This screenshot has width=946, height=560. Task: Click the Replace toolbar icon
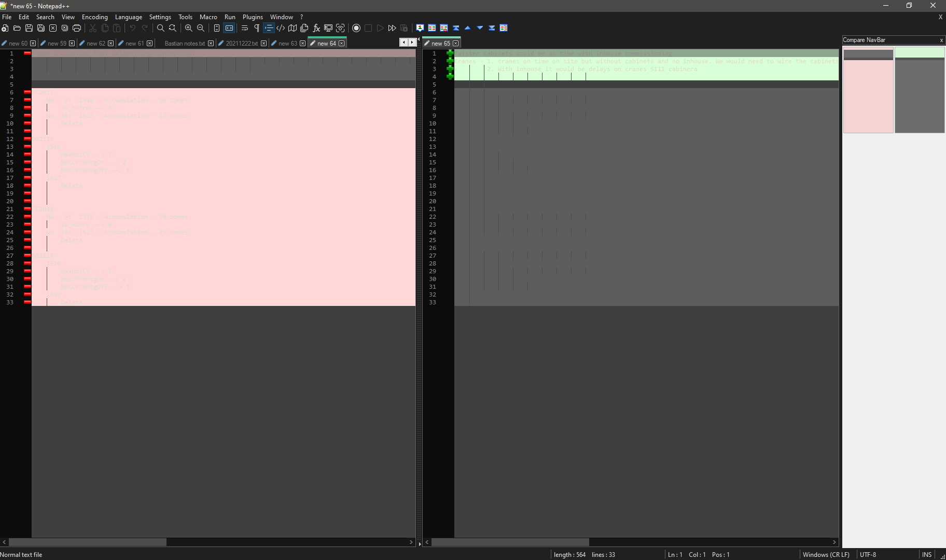173,28
